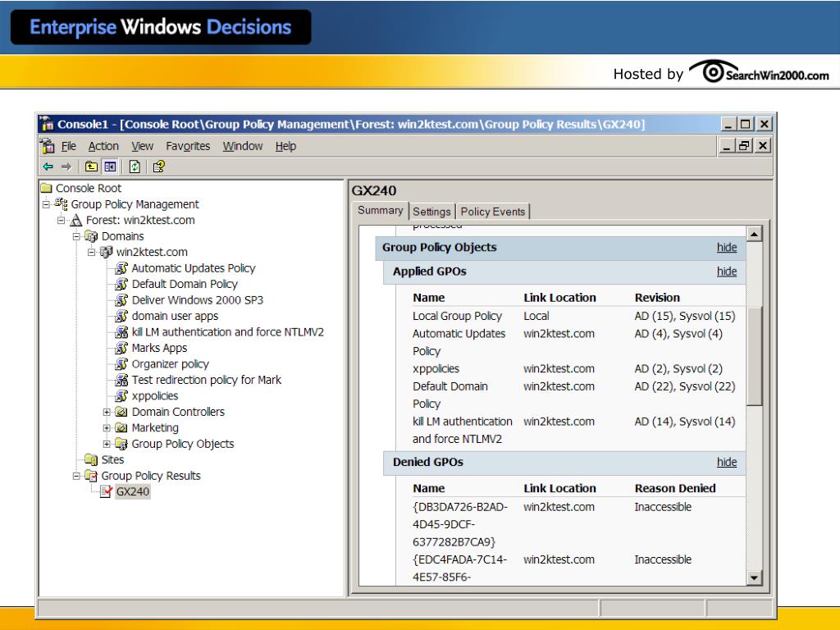Click the Console1 title bar icon
840x630 pixels.
tap(47, 124)
